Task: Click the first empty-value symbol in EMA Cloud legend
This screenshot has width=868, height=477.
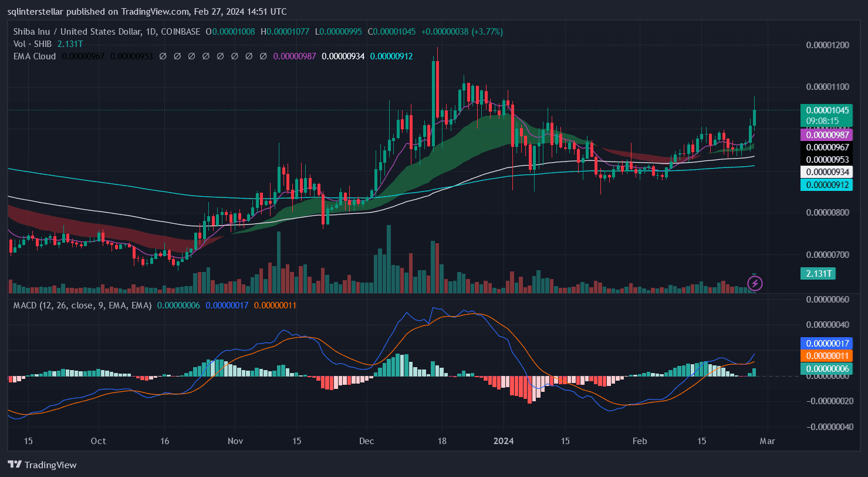Action: point(163,56)
